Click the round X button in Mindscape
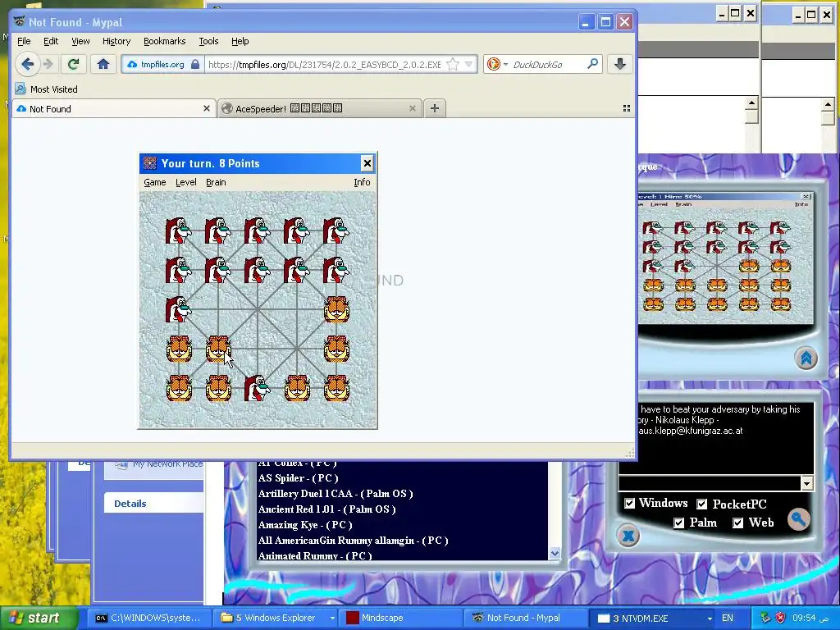 click(x=628, y=535)
